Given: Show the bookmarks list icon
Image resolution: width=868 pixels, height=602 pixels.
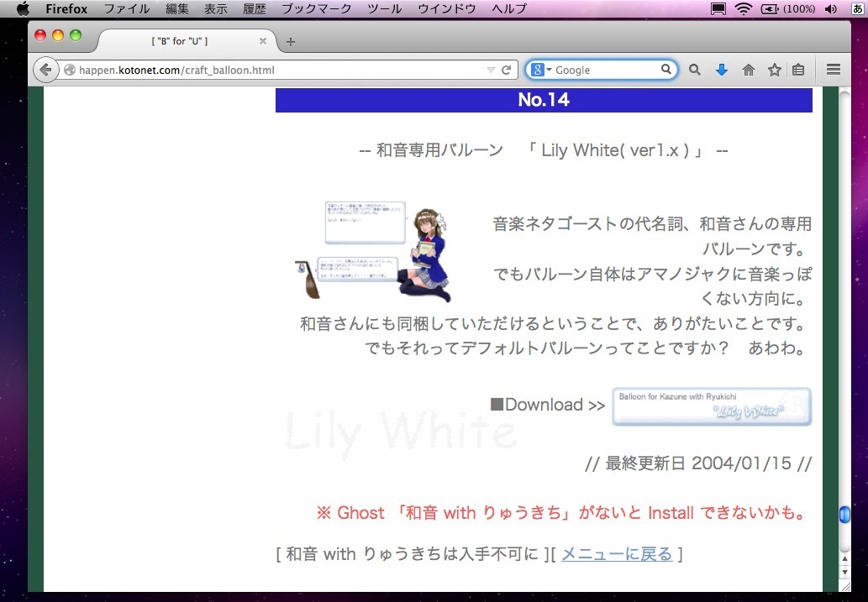Looking at the screenshot, I should coord(798,71).
